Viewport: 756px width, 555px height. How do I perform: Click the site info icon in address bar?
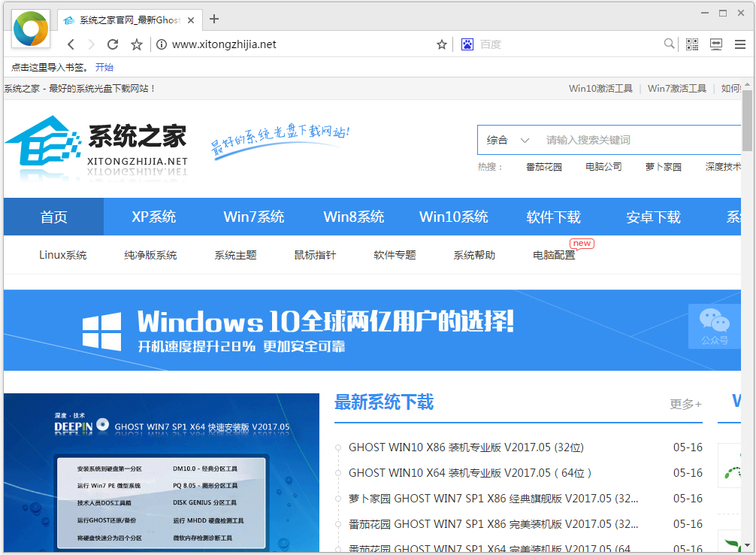(162, 44)
